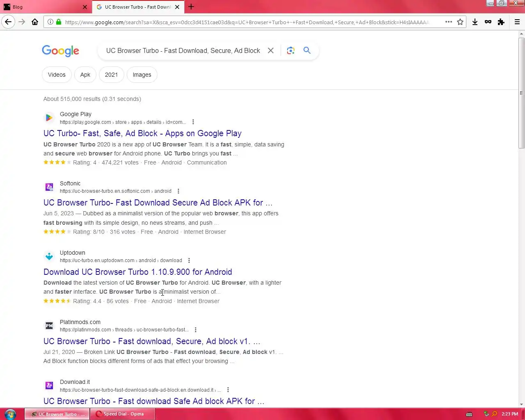Viewport: 525px width, 420px height.
Task: Select the UC Browser Turbo browser tab
Action: point(138,7)
